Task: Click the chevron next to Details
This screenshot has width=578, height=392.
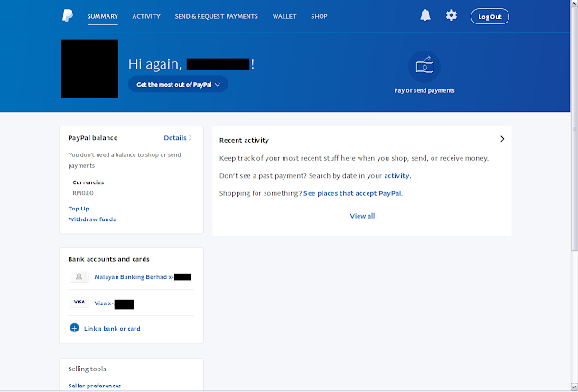Action: tap(191, 138)
